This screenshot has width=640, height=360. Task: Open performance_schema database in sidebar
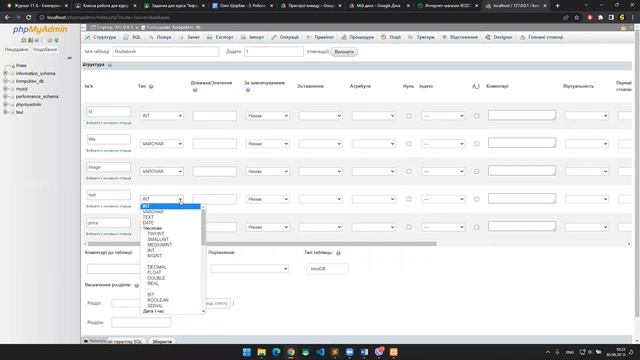[x=37, y=97]
